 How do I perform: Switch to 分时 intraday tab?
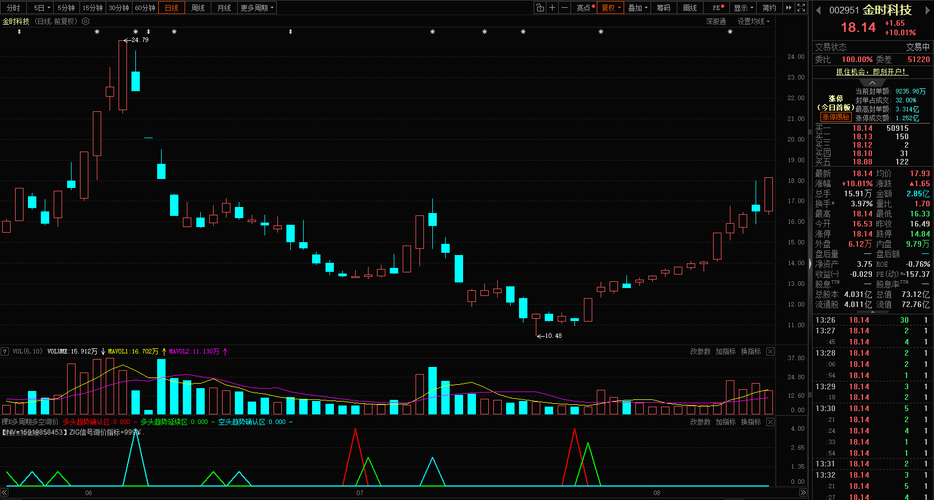[13, 8]
